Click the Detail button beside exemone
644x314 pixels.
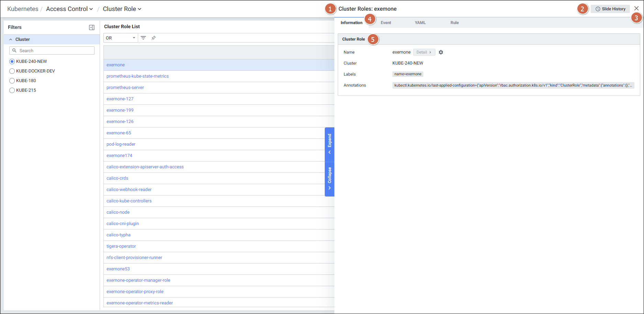(424, 52)
